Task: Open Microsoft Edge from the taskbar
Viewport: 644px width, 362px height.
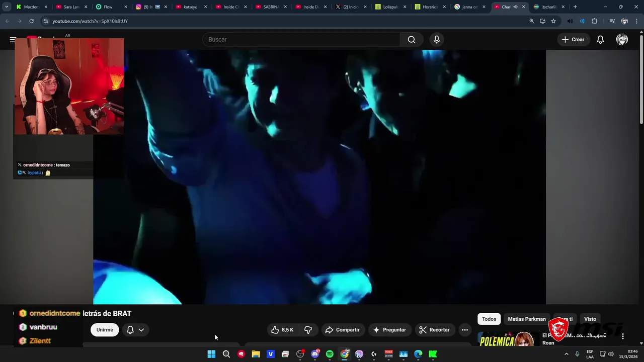Action: coord(418,354)
